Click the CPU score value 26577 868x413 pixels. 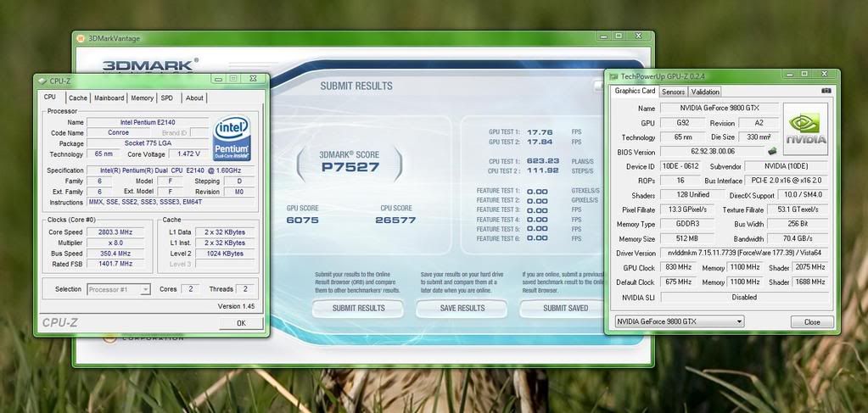point(395,220)
